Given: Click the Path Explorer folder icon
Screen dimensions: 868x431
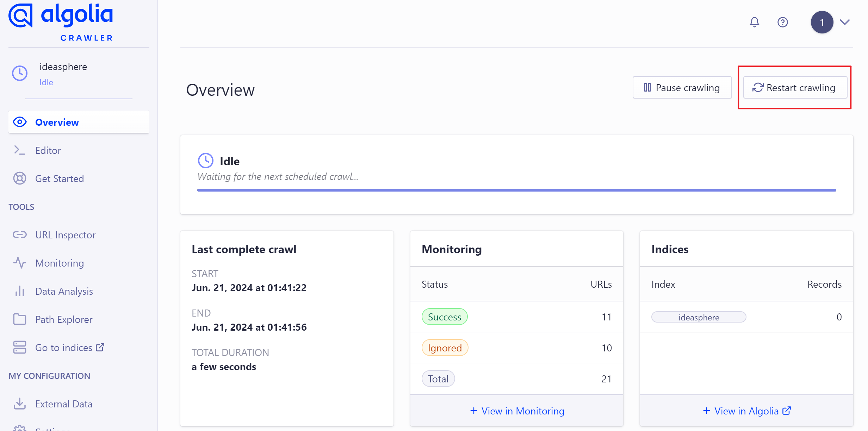Looking at the screenshot, I should [20, 319].
